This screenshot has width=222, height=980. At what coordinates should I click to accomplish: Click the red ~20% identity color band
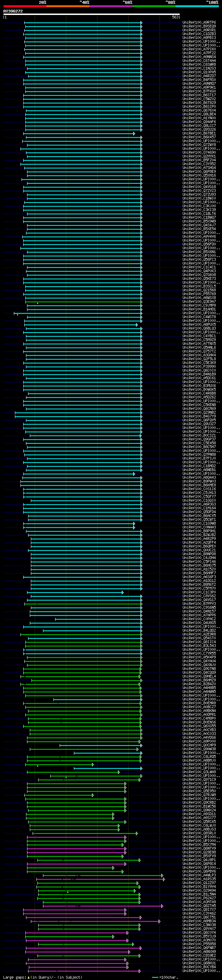pos(25,7)
